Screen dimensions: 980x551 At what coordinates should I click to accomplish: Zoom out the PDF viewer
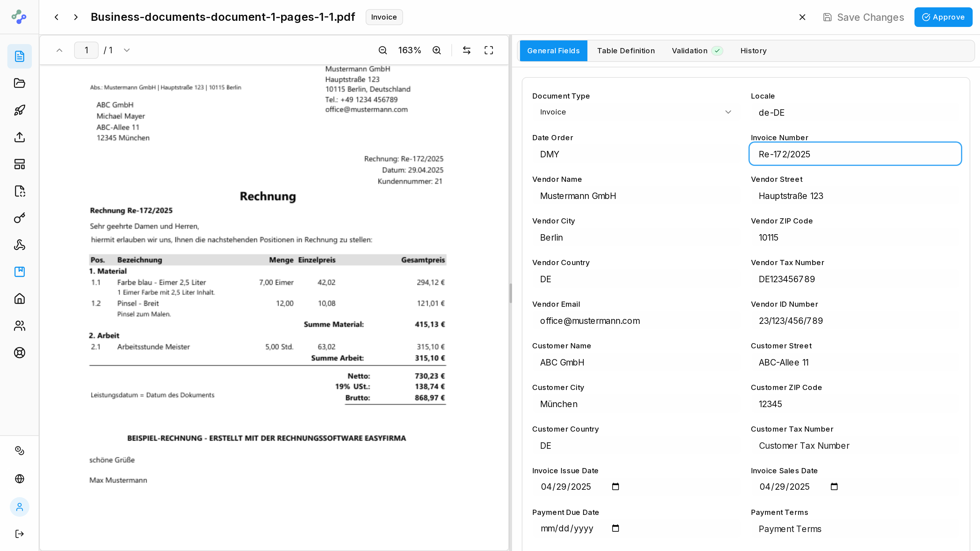pos(383,50)
